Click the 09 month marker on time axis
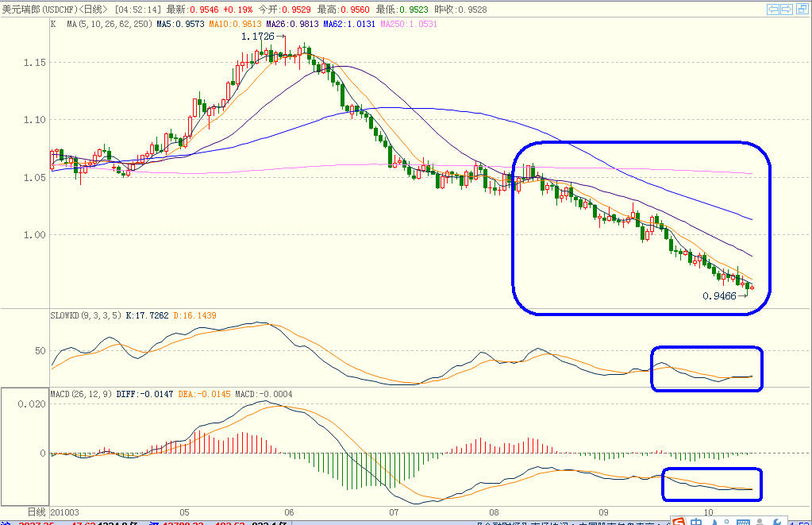The height and width of the screenshot is (525, 812). point(604,512)
